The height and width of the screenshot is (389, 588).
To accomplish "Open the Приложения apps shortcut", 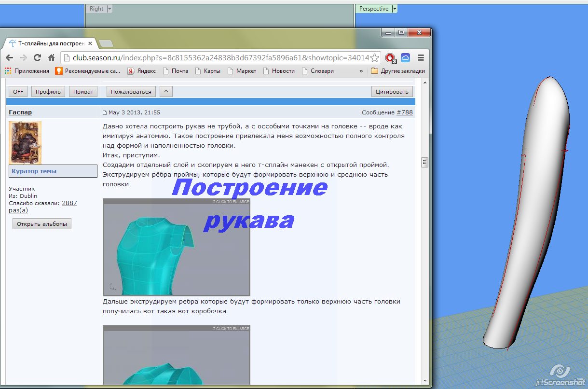I will pos(27,71).
